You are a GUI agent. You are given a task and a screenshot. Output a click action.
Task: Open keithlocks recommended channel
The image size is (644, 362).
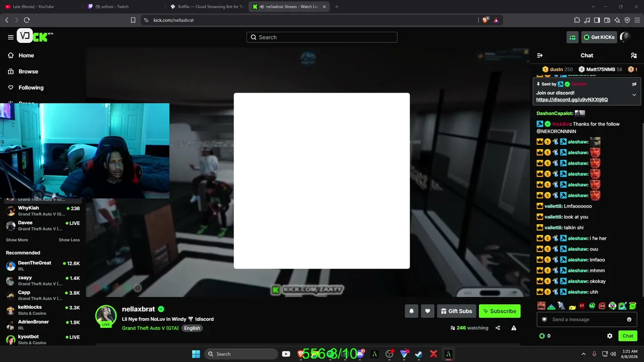point(43,310)
